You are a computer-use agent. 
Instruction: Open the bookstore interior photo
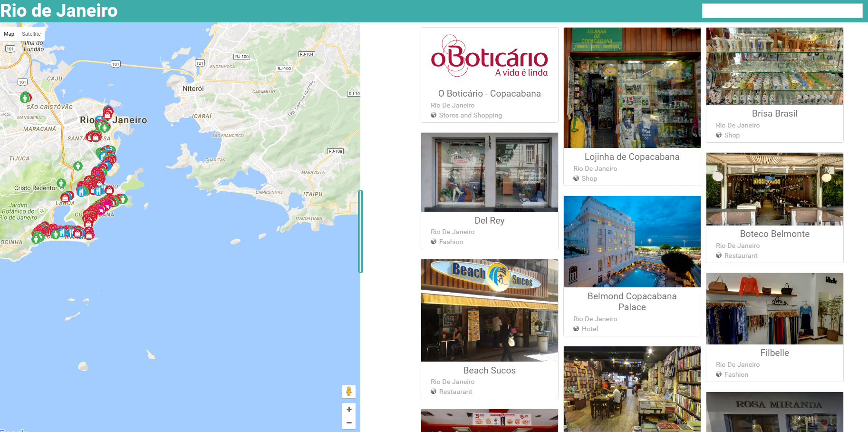[632, 389]
